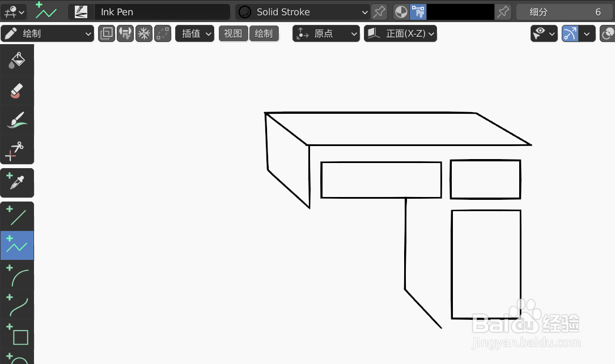Edit the Ink Pen brush name field

pyautogui.click(x=162, y=12)
